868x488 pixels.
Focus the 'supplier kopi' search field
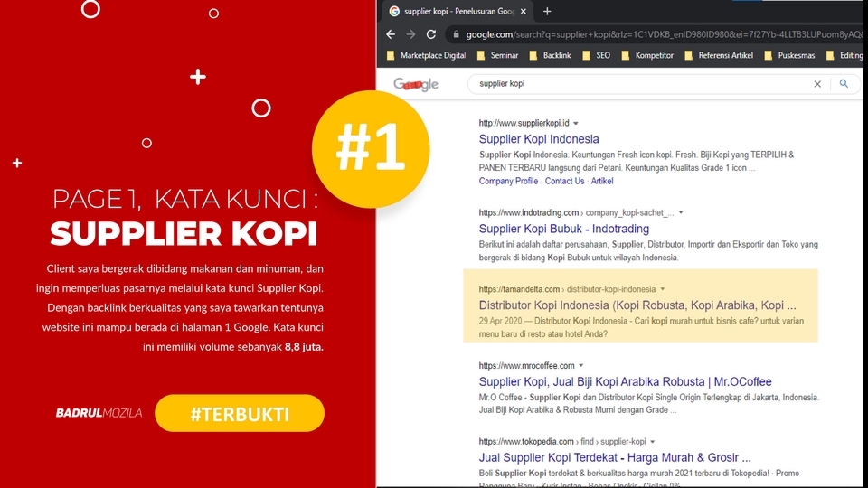click(x=642, y=83)
